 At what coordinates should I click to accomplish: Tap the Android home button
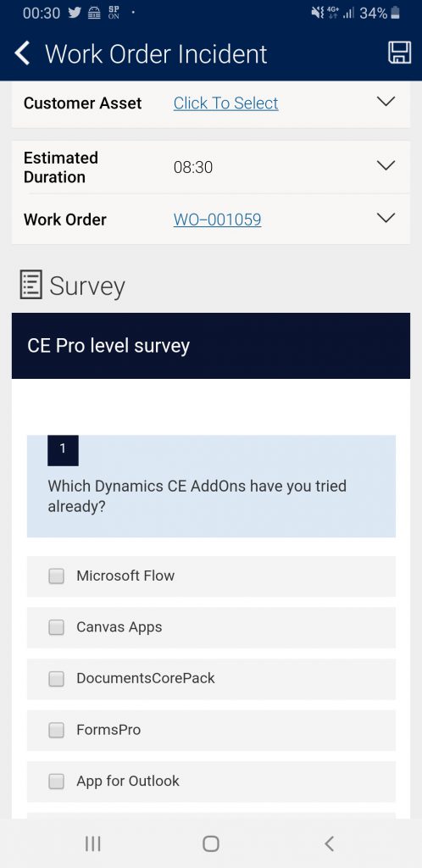(211, 843)
